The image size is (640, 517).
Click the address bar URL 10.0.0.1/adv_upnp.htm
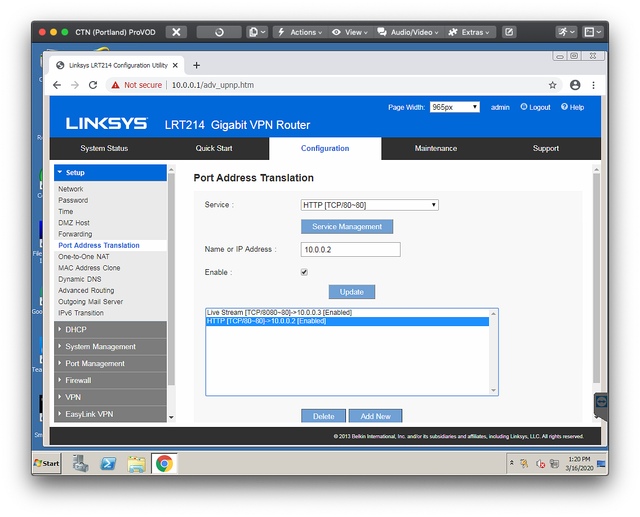[x=213, y=85]
